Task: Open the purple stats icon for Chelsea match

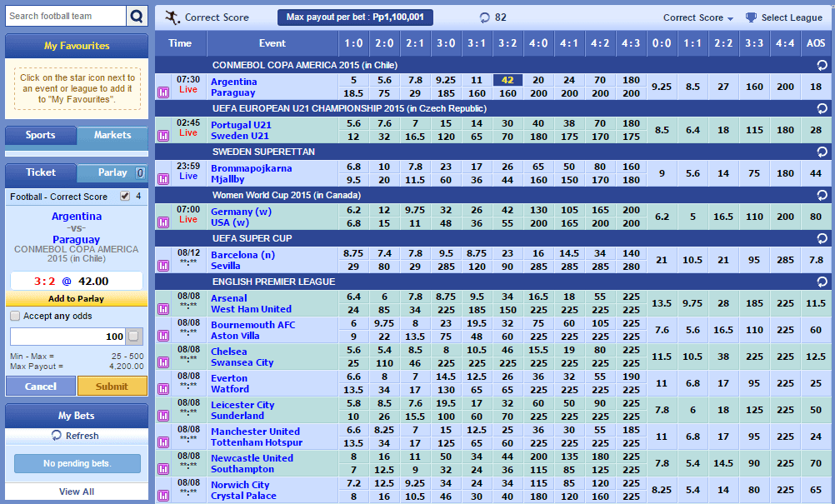Action: click(163, 362)
